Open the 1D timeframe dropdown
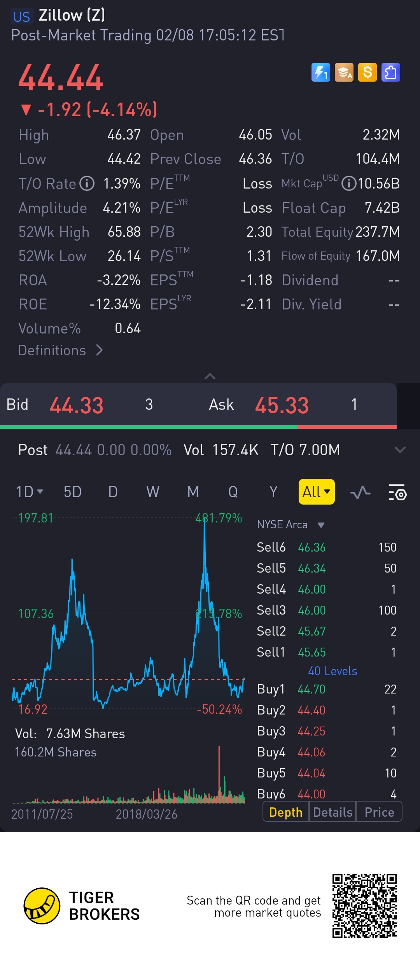 pos(30,492)
